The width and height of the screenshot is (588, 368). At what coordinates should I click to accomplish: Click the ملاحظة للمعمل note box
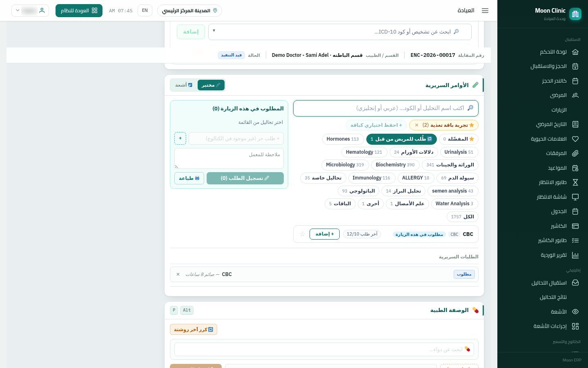(x=229, y=158)
